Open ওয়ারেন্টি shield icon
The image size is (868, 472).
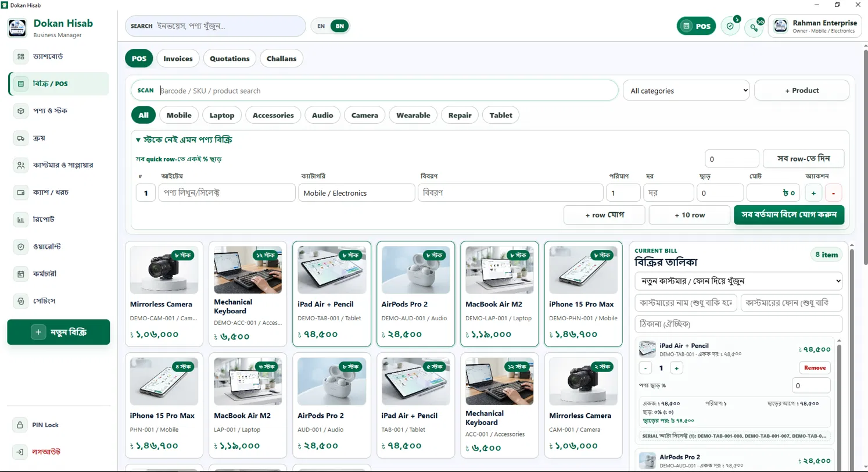pos(21,246)
